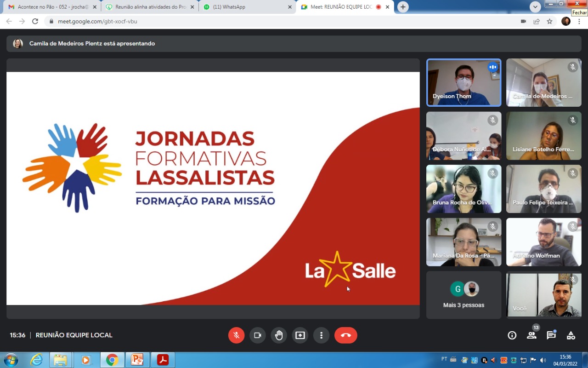Viewport: 588px width, 368px height.
Task: Open the activities panel
Action: coord(571,335)
